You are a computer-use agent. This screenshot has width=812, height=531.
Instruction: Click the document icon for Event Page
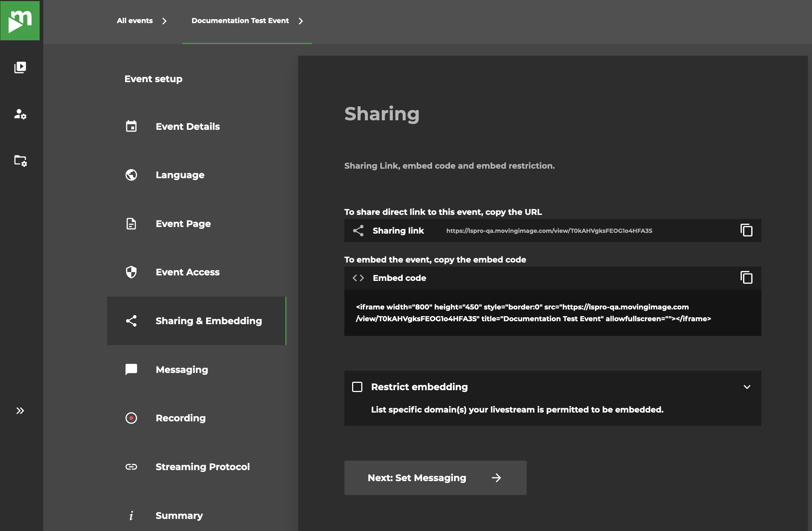131,223
